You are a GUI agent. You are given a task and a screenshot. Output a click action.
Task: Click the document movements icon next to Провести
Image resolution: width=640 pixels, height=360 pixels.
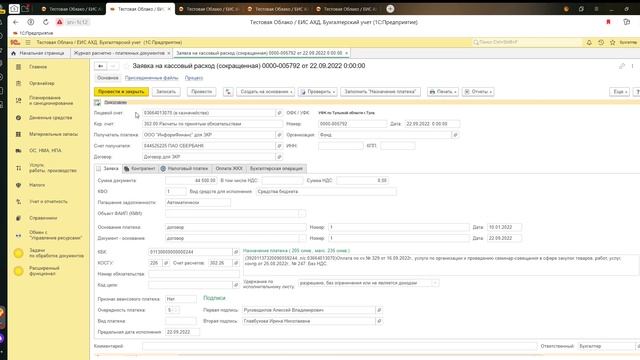(x=228, y=92)
